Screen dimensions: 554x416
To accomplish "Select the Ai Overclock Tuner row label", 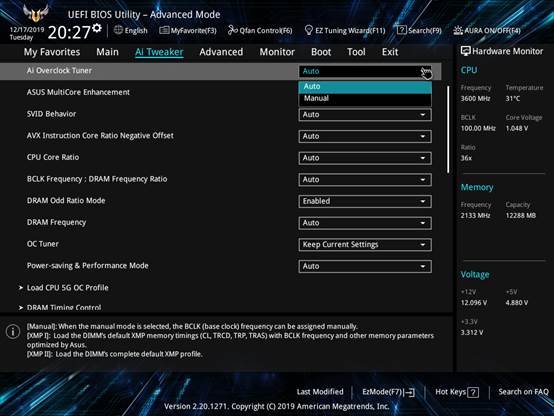I will pyautogui.click(x=59, y=71).
